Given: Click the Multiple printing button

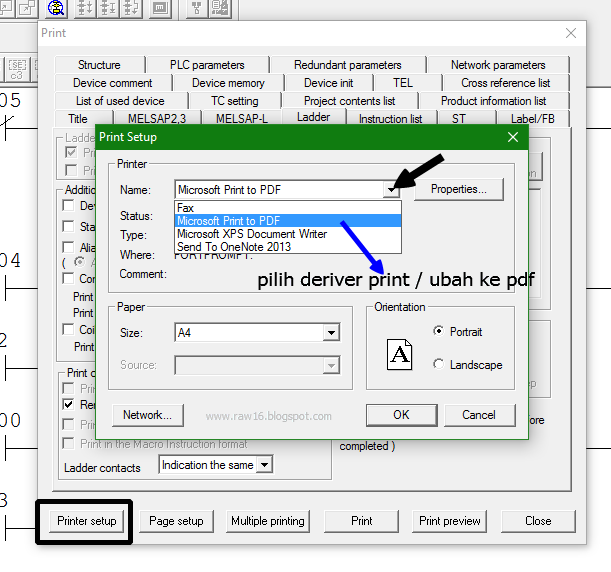Looking at the screenshot, I should tap(268, 521).
